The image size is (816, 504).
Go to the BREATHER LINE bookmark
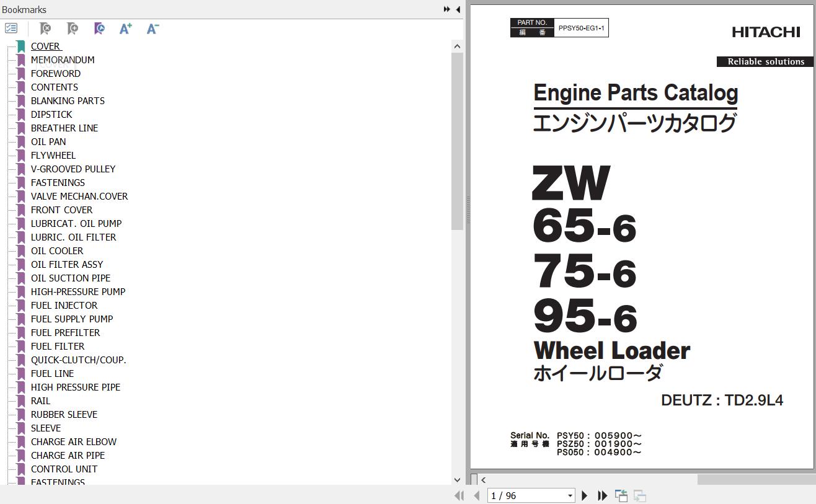click(x=64, y=128)
